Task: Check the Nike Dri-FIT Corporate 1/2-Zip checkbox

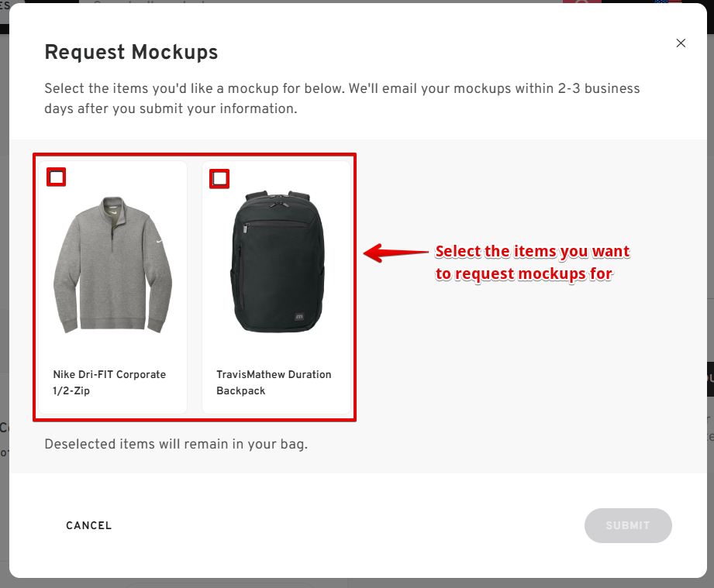Action: tap(57, 177)
